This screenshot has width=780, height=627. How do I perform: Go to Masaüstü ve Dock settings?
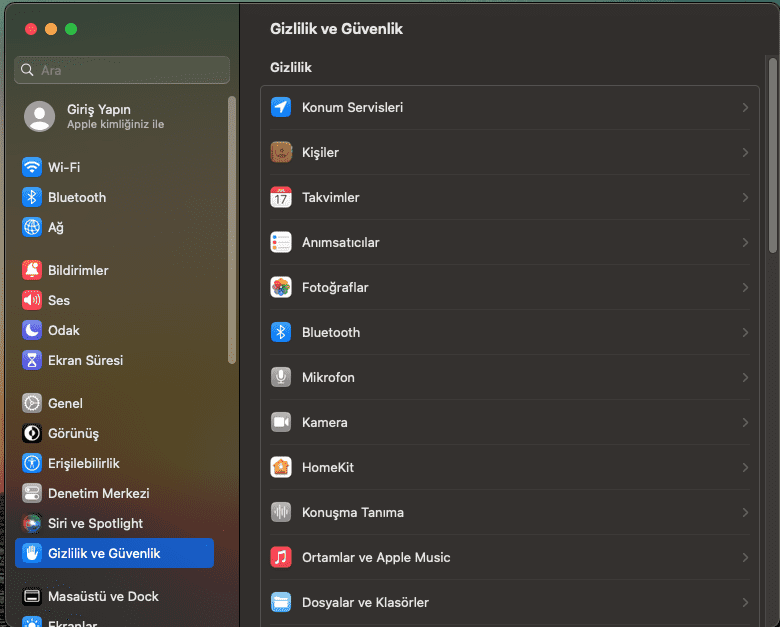pyautogui.click(x=103, y=596)
